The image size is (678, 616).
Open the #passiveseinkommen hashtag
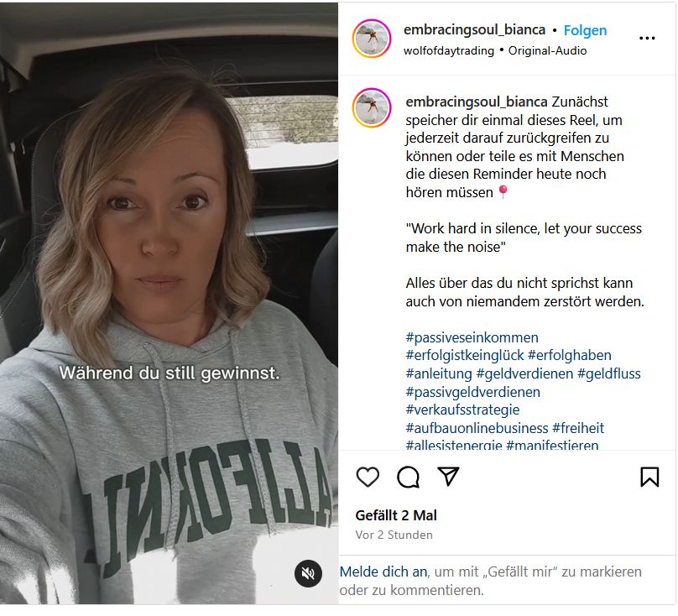click(472, 337)
